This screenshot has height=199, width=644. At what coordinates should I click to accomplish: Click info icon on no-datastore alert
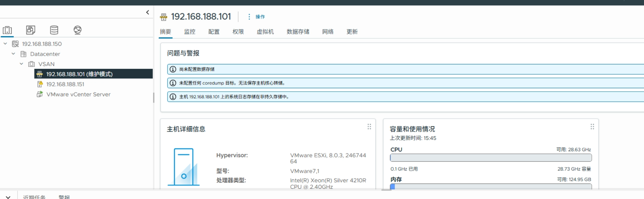tap(173, 69)
